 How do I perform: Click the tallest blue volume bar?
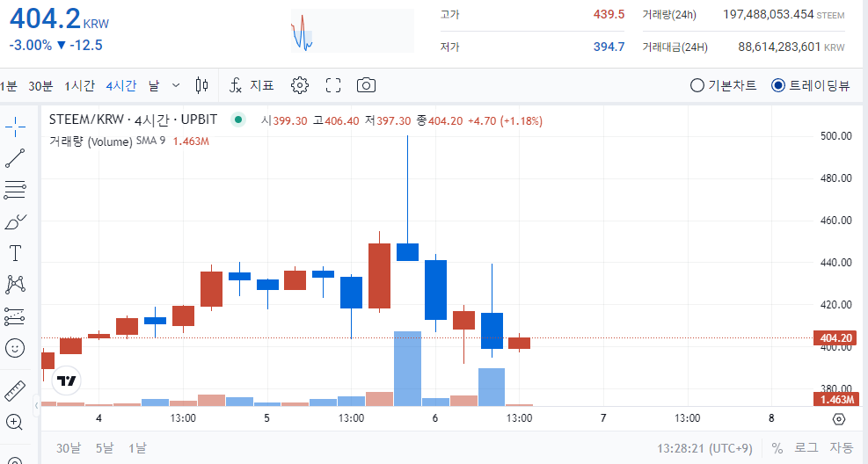[407, 369]
